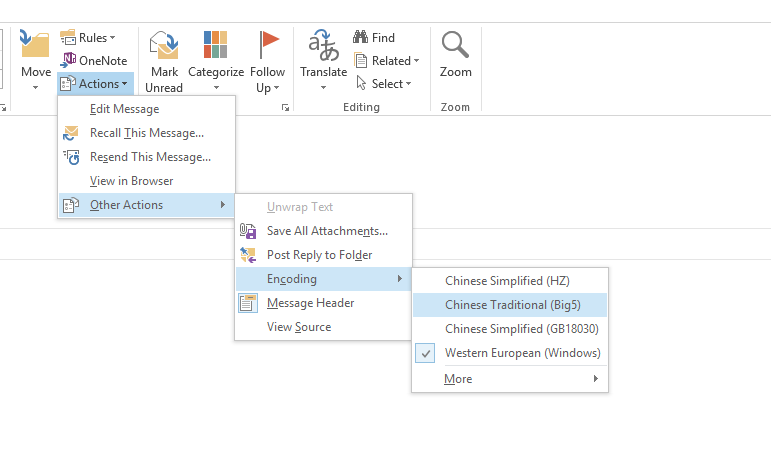Click the Mark Unread envelope icon
Screen dimensions: 771x454
click(x=164, y=45)
